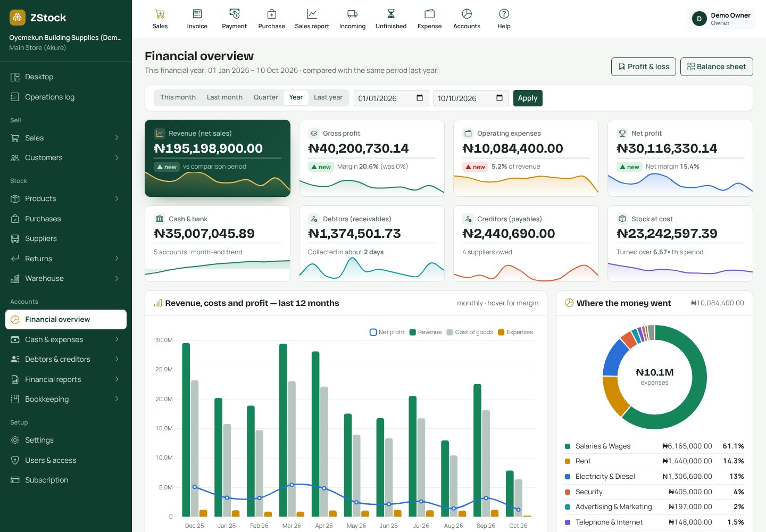This screenshot has width=766, height=532.
Task: Select the Last year period tab
Action: coord(328,97)
